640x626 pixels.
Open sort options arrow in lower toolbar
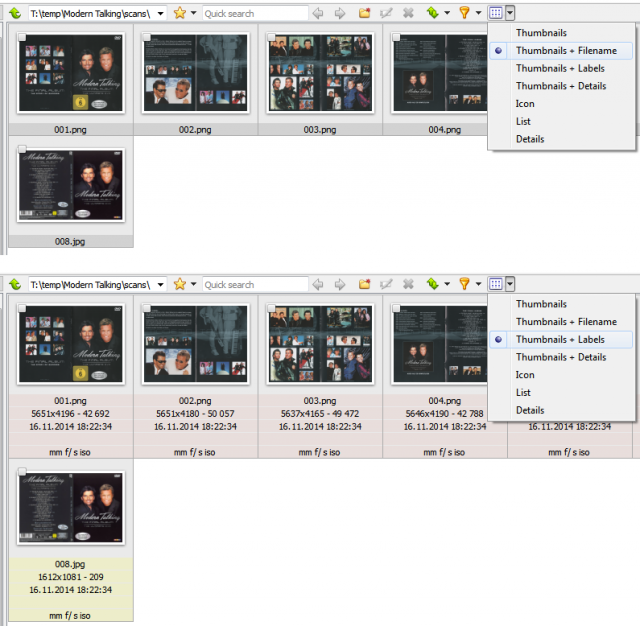pos(447,284)
